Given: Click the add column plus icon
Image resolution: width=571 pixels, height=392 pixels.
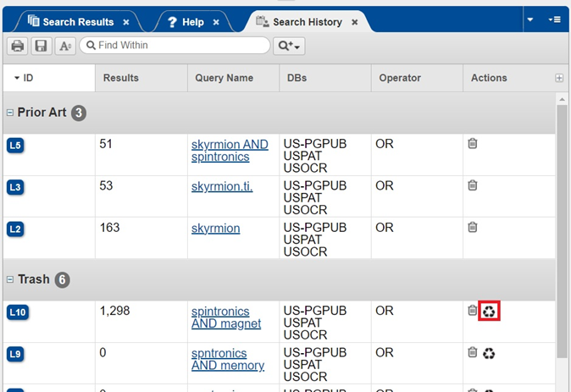Looking at the screenshot, I should click(559, 78).
